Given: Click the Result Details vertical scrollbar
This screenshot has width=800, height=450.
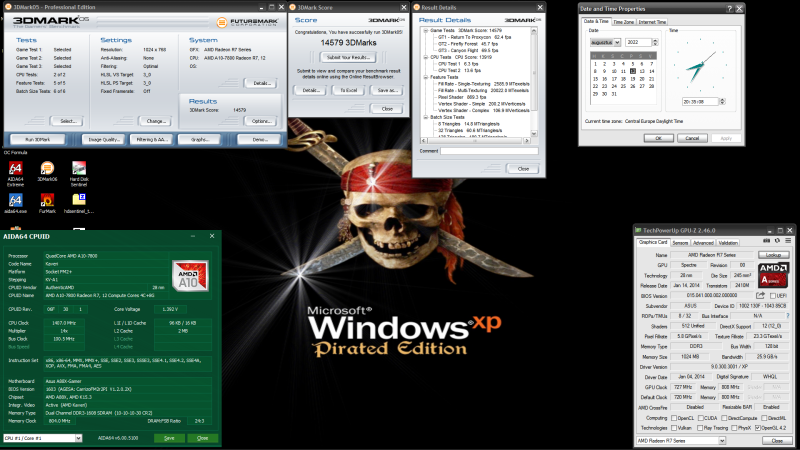Looking at the screenshot, I should [534, 82].
